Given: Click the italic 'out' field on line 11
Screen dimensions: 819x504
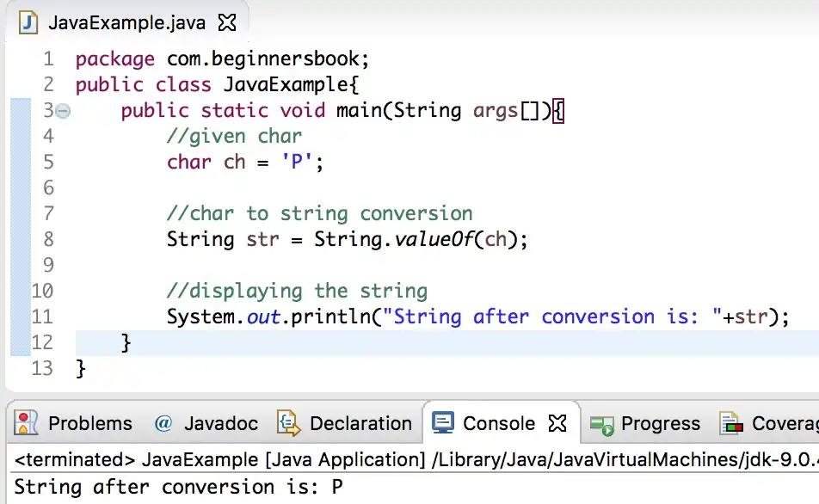Looking at the screenshot, I should coord(263,317).
